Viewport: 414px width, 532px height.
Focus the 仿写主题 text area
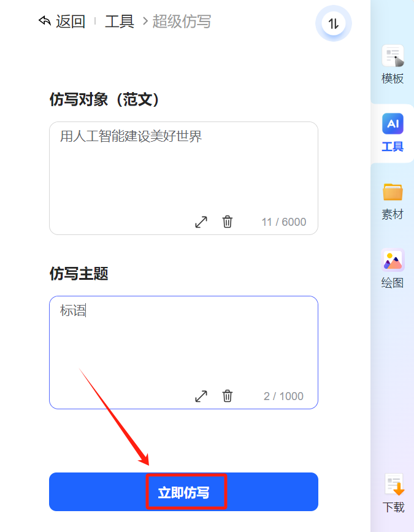coord(183,352)
